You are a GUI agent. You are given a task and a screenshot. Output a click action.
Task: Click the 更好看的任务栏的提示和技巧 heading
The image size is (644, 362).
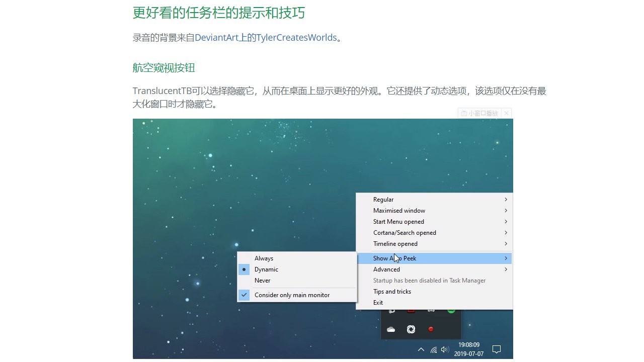click(219, 13)
